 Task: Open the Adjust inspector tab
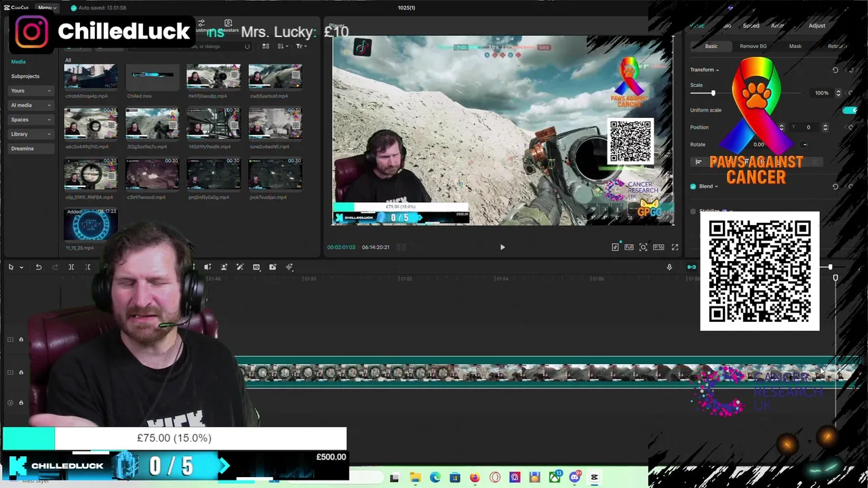coord(816,26)
